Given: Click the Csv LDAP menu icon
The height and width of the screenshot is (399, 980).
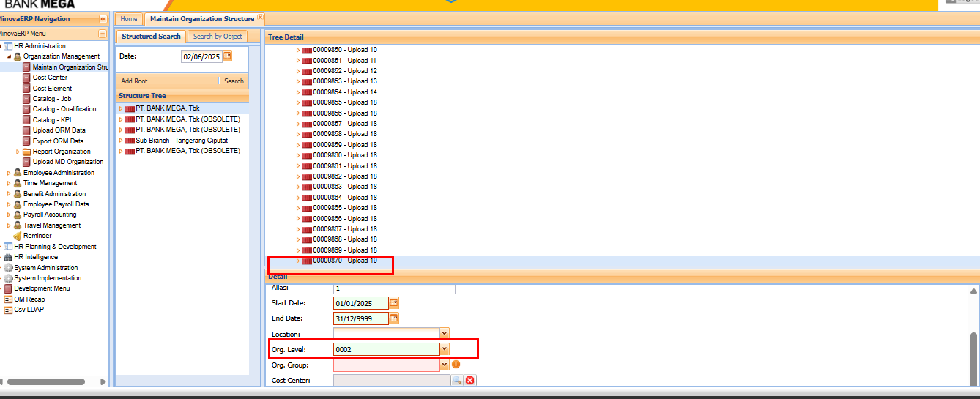Looking at the screenshot, I should (x=8, y=310).
